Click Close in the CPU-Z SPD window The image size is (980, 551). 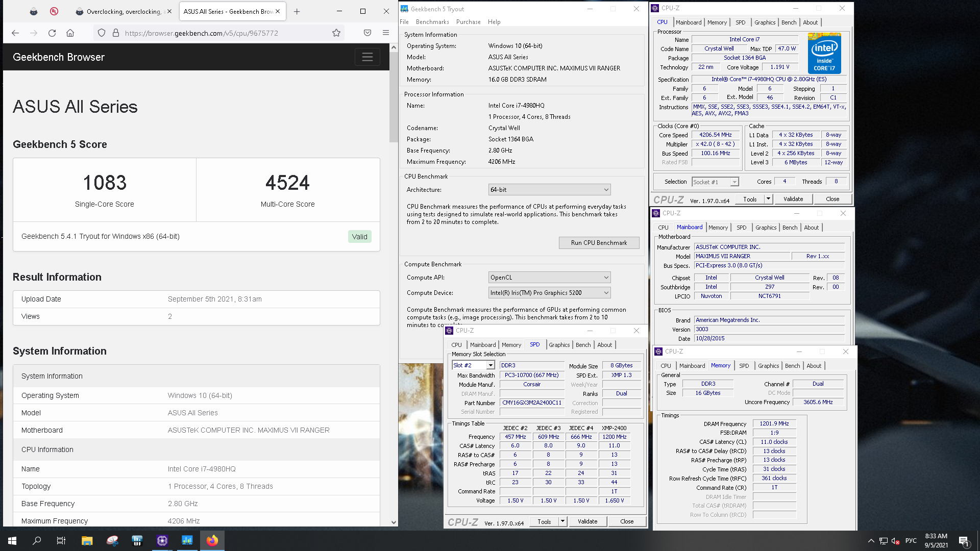coord(627,521)
